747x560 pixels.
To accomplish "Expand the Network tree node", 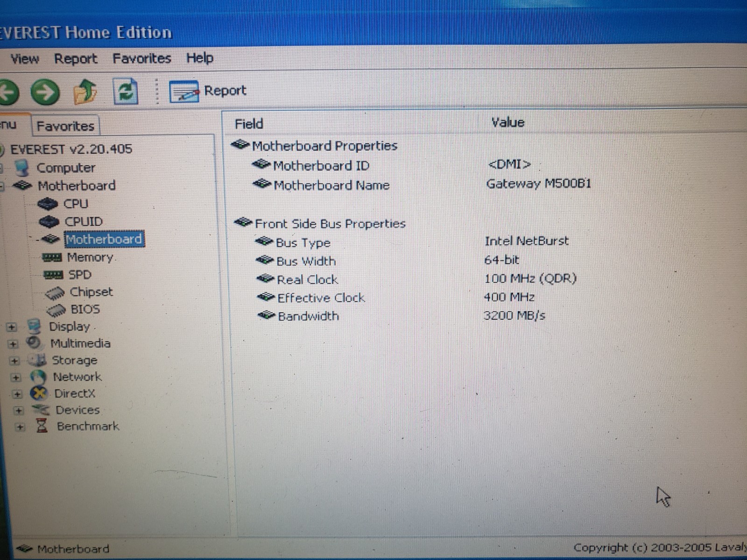I will [16, 378].
